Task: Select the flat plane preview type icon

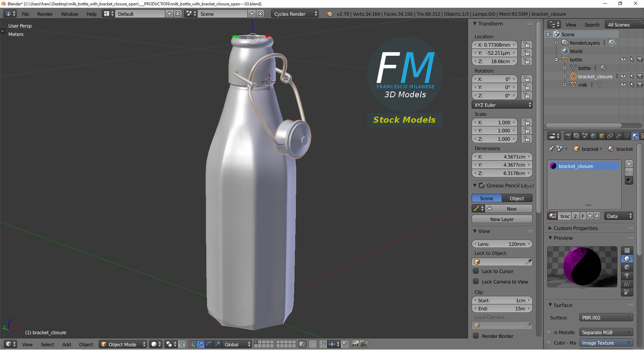Action: 627,251
